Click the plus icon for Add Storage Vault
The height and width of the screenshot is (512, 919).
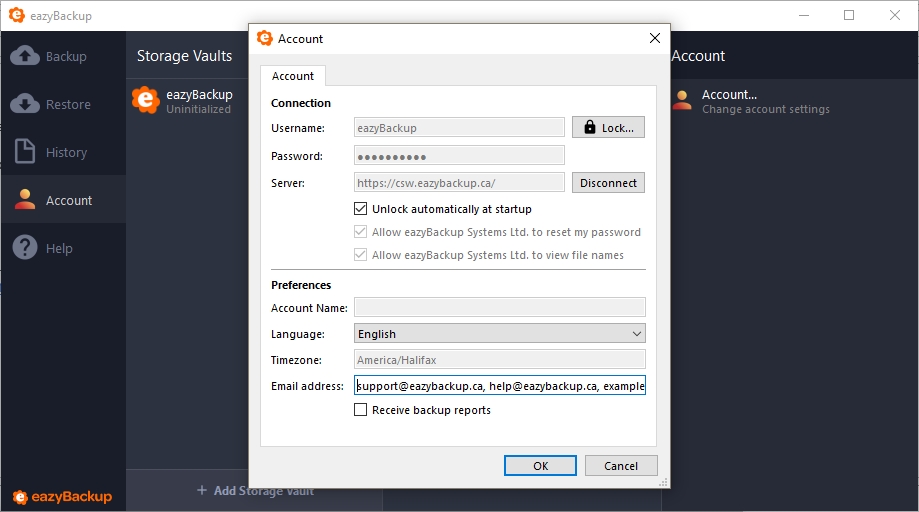coord(202,490)
